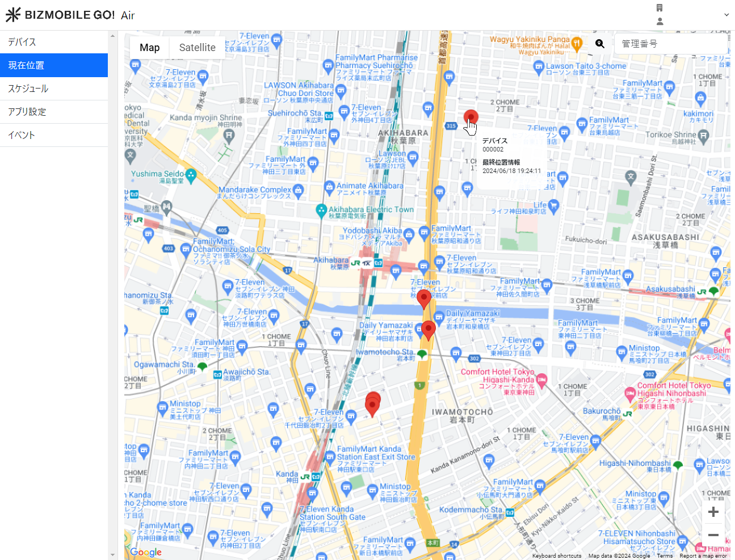The width and height of the screenshot is (735, 560).
Task: Click the magnifier search icon on map
Action: pos(600,44)
